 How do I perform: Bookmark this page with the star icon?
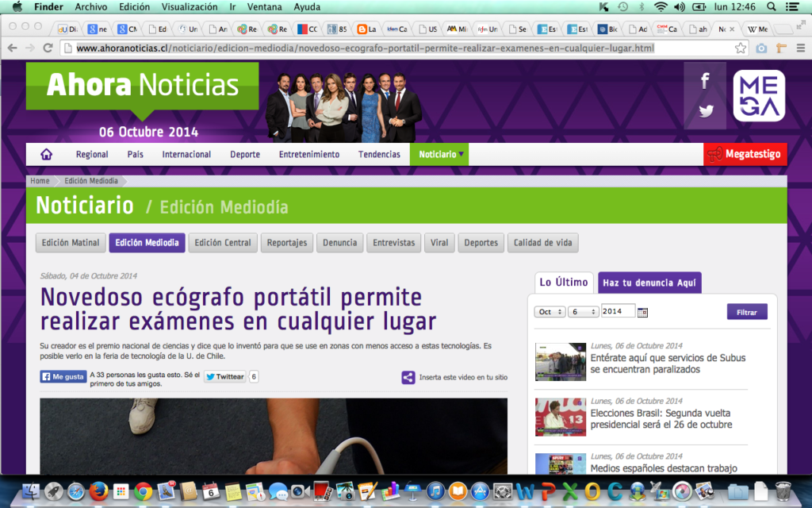coord(741,48)
